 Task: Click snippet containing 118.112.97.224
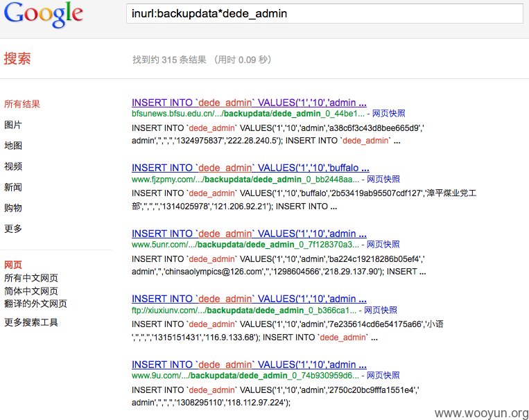(275, 396)
